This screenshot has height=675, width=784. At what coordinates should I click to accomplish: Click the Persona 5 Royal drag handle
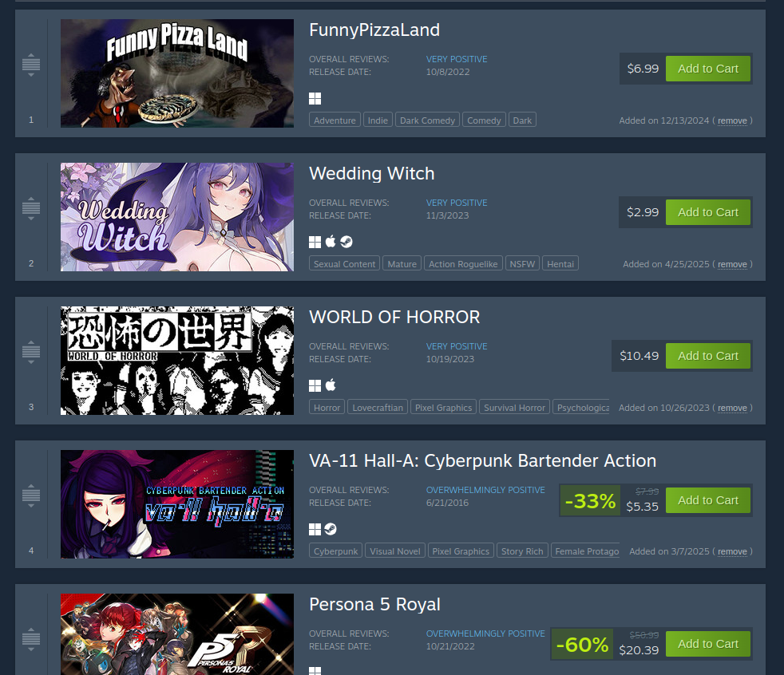coord(31,639)
